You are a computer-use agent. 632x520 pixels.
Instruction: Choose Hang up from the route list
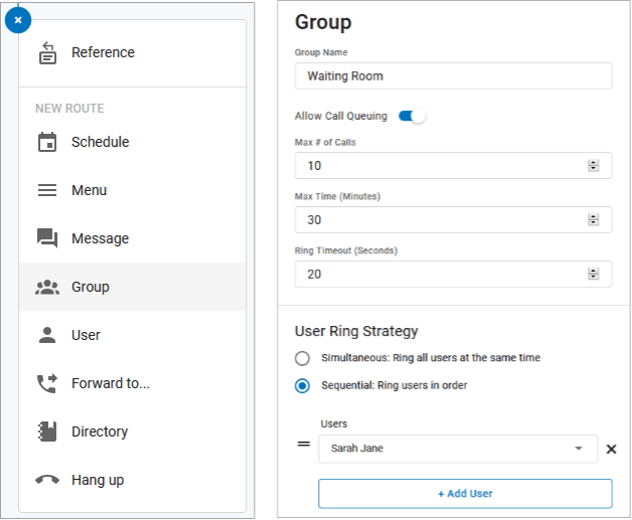click(x=97, y=480)
